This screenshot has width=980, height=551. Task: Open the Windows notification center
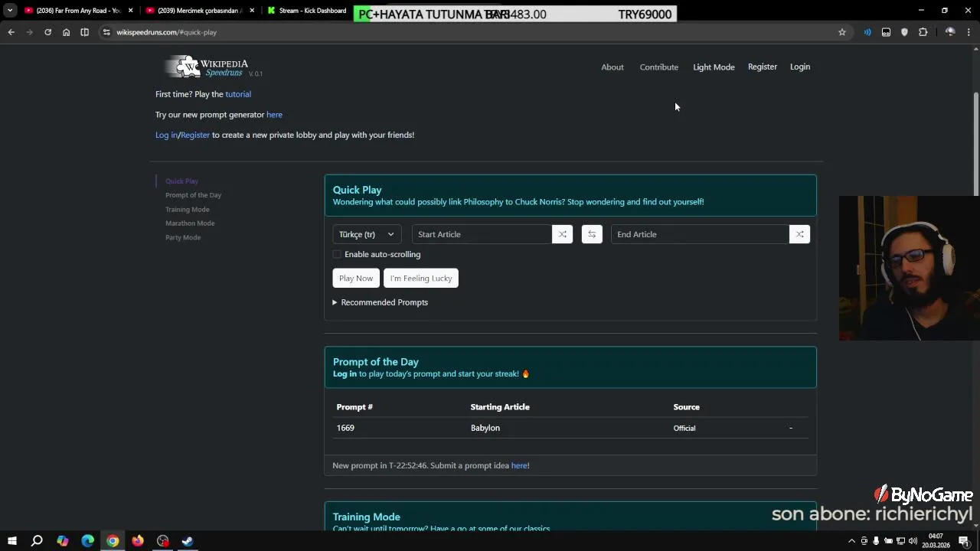click(x=964, y=541)
